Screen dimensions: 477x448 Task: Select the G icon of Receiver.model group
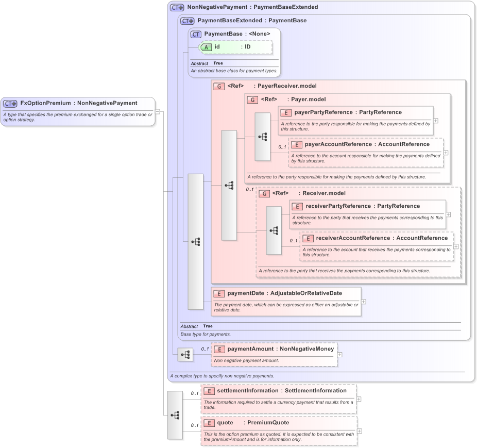point(264,193)
